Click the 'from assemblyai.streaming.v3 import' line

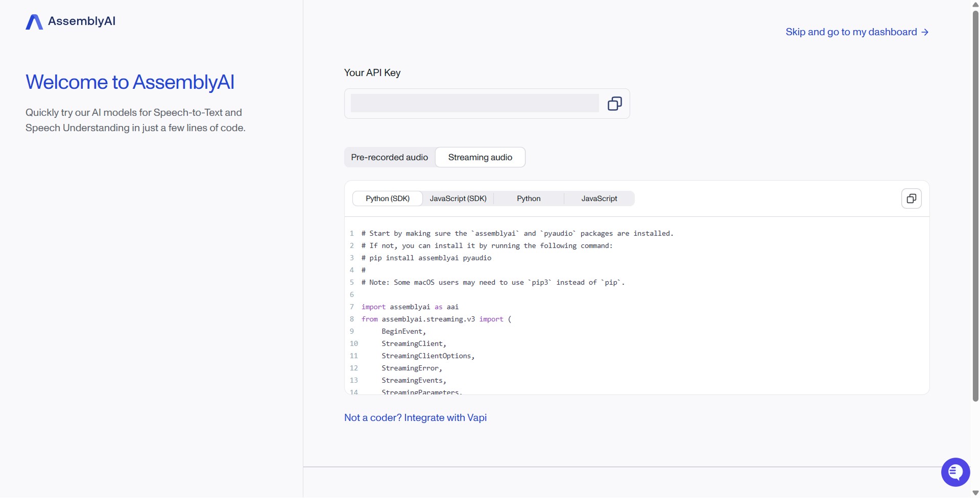pyautogui.click(x=436, y=319)
